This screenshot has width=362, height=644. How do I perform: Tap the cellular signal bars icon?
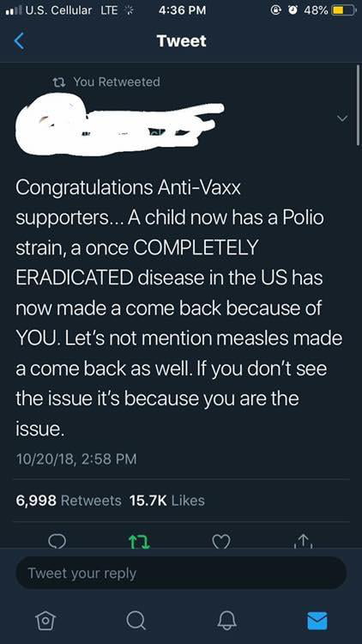(x=13, y=10)
